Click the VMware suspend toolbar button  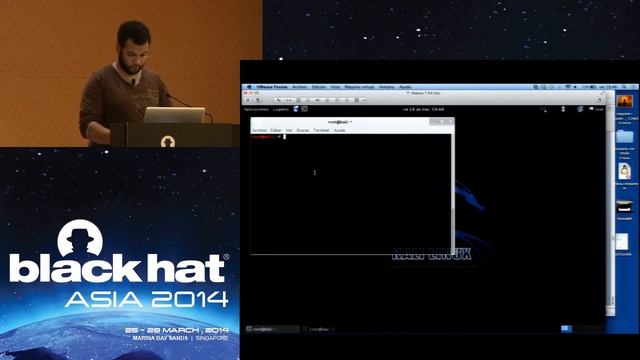[x=247, y=100]
